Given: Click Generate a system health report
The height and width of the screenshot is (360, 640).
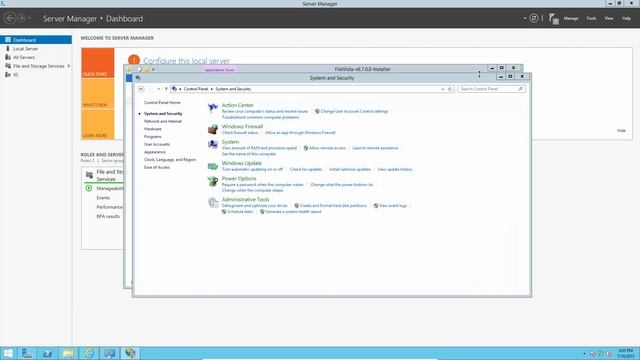Looking at the screenshot, I should (293, 212).
